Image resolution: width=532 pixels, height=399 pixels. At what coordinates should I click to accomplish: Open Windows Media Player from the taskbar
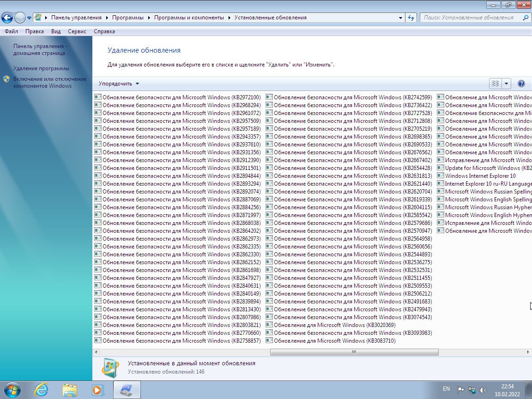[98, 390]
